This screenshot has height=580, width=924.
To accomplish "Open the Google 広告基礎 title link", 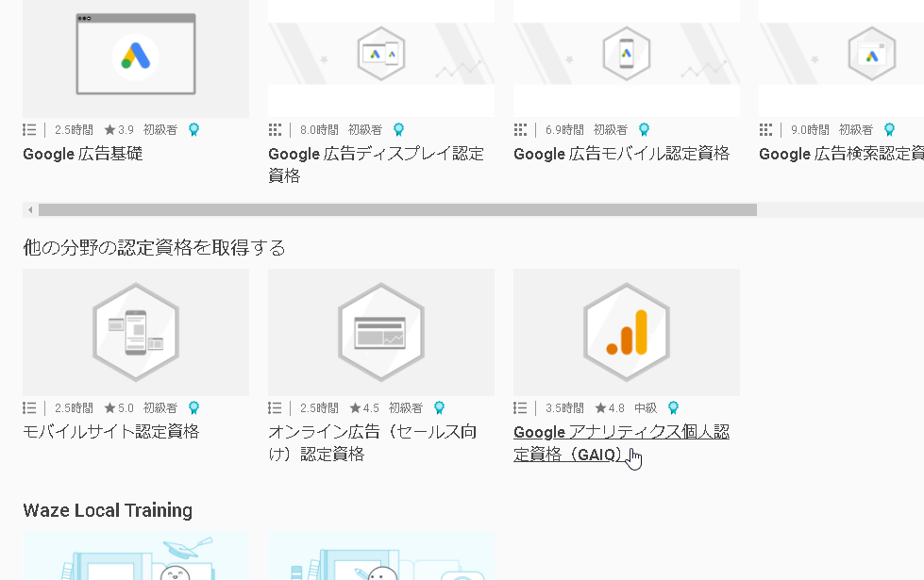I will 83,154.
